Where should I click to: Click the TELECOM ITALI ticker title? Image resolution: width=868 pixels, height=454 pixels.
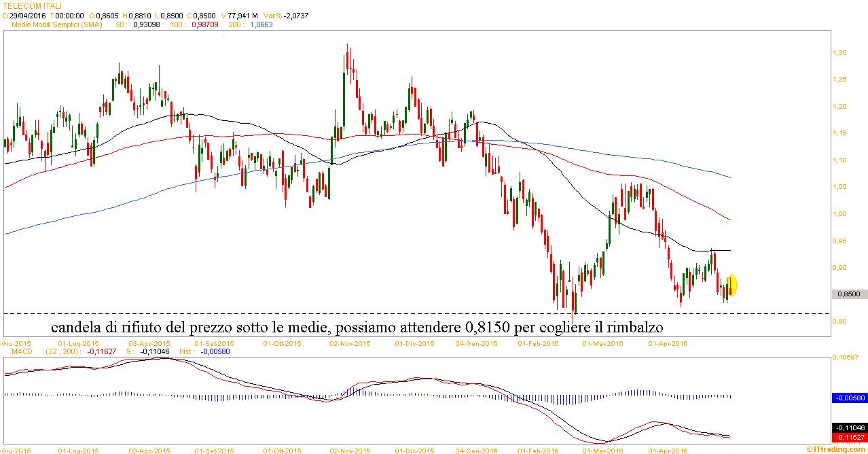point(33,5)
